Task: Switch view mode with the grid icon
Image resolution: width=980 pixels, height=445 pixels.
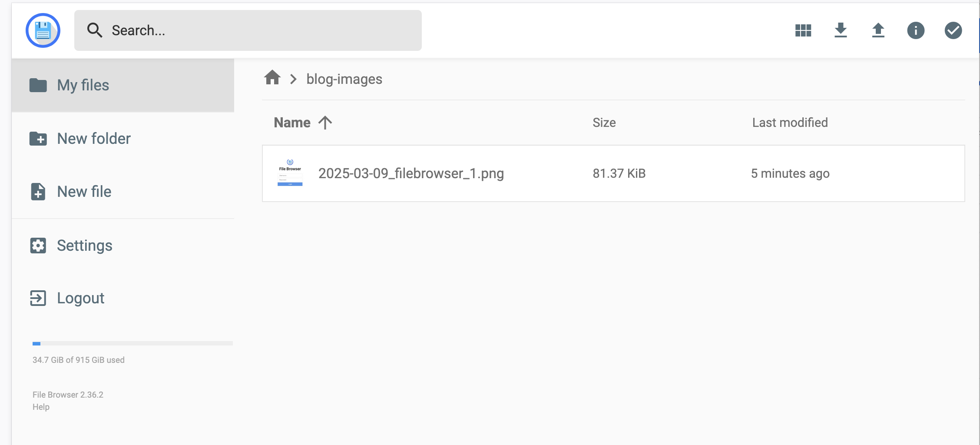Action: [x=803, y=30]
